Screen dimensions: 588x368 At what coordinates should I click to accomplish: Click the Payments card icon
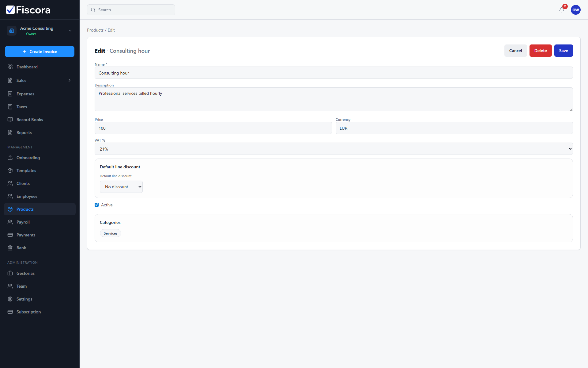click(x=10, y=235)
